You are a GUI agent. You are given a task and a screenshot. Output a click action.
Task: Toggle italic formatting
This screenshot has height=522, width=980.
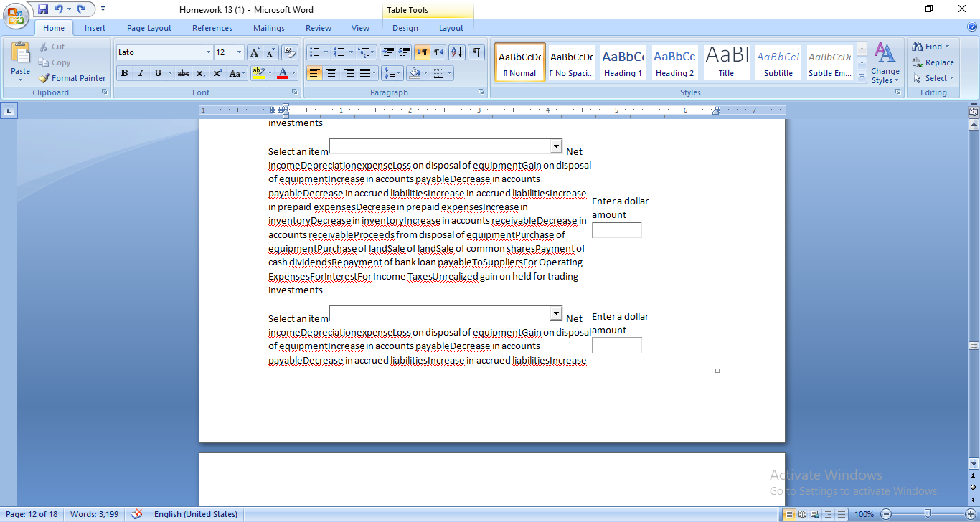click(141, 73)
